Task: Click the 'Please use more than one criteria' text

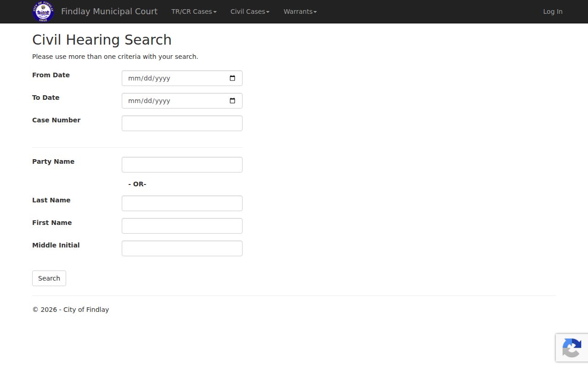Action: (115, 57)
